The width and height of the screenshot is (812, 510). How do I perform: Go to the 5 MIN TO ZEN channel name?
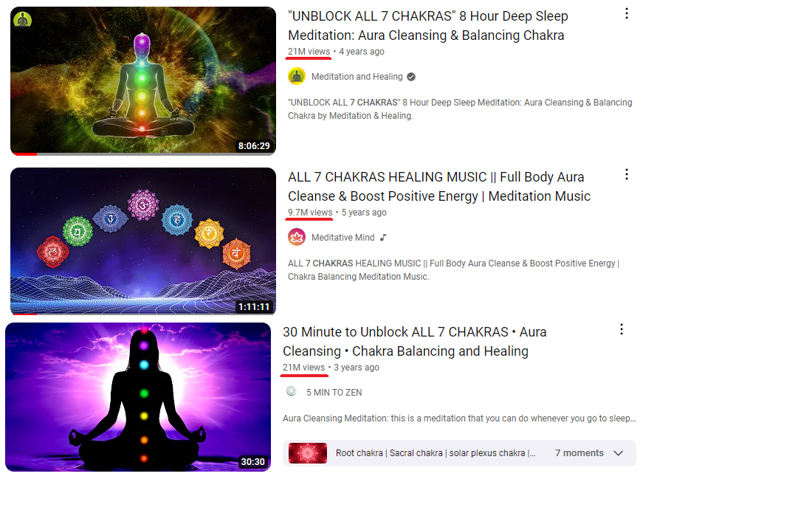tap(334, 393)
